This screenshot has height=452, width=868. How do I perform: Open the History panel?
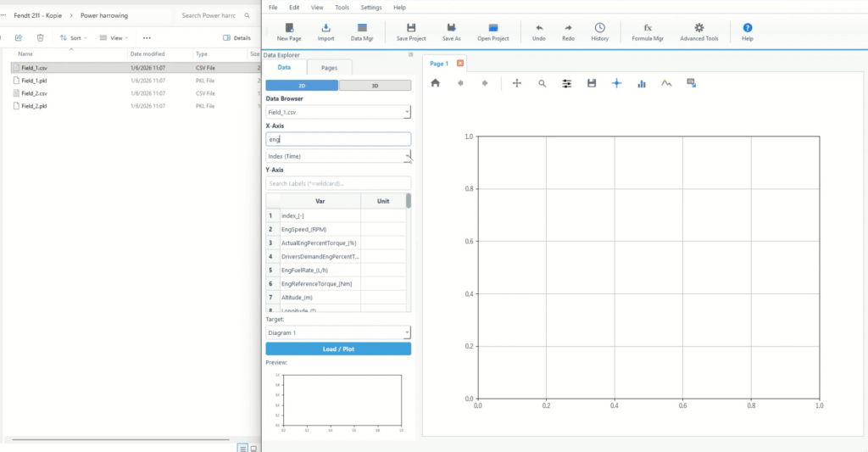click(600, 32)
